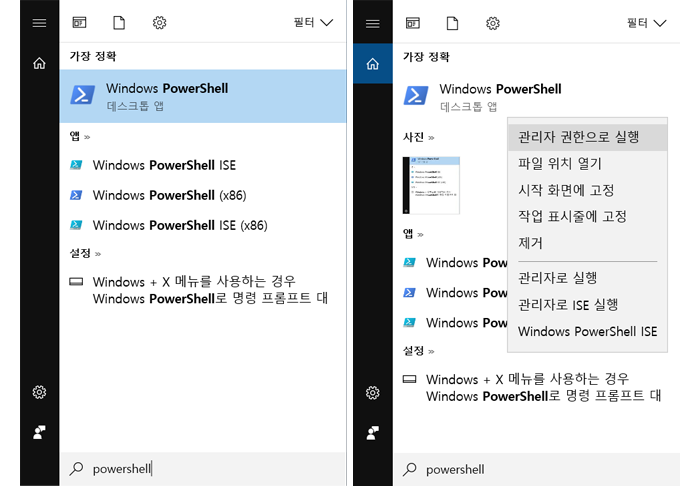Open sidebar settings gear in left panel
This screenshot has width=700, height=486.
coord(39,392)
